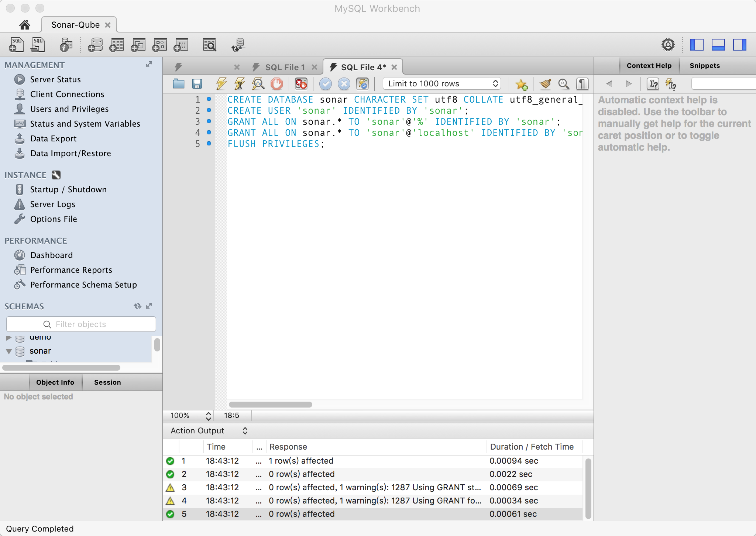Open the server info inspector icon
Image resolution: width=756 pixels, height=536 pixels.
point(66,45)
